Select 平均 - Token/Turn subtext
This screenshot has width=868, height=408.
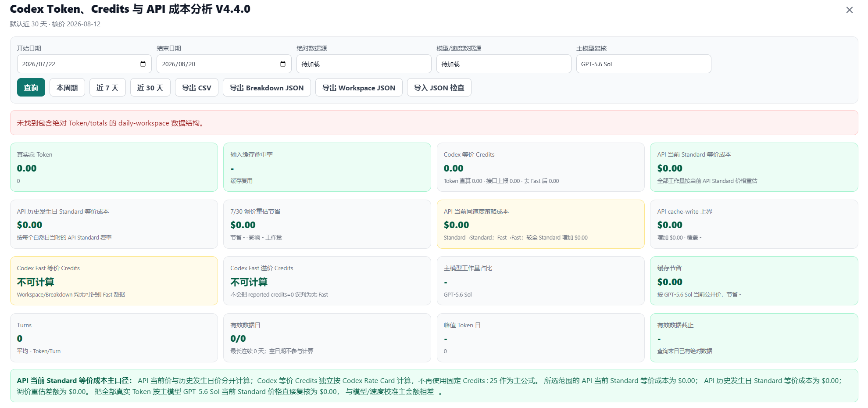click(39, 351)
